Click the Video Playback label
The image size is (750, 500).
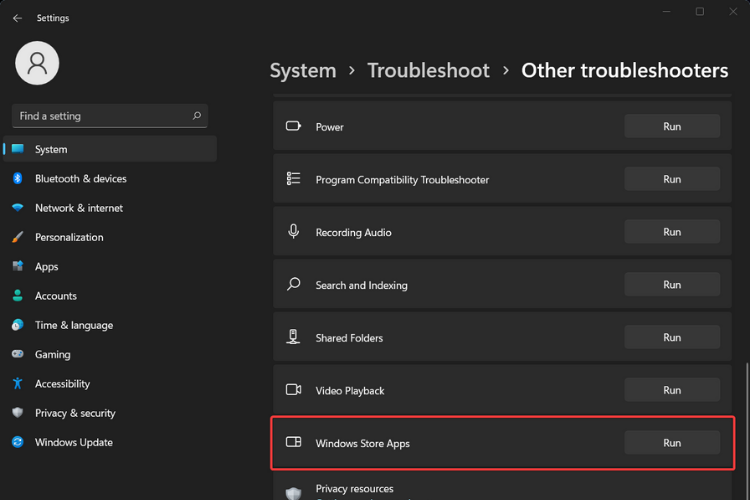[350, 391]
